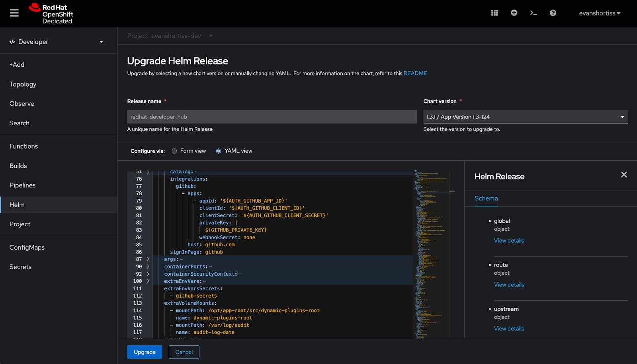Open the help question mark menu
The height and width of the screenshot is (364, 637).
coord(553,13)
